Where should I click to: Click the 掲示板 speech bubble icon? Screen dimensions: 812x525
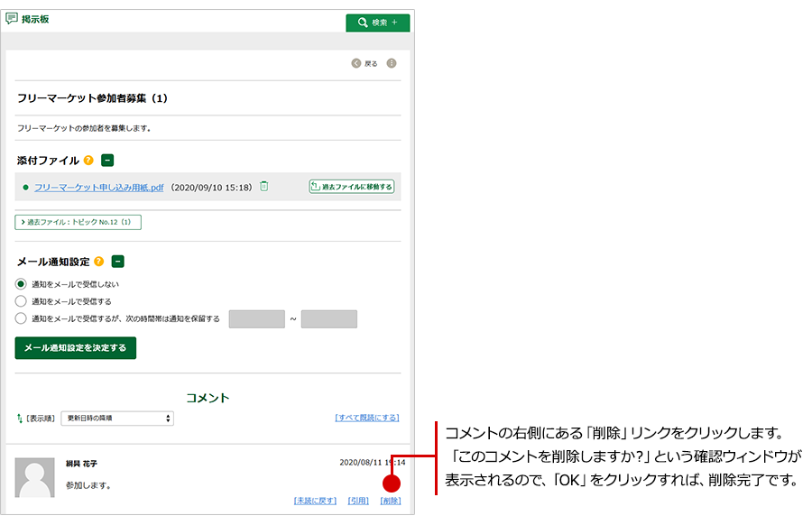12,18
